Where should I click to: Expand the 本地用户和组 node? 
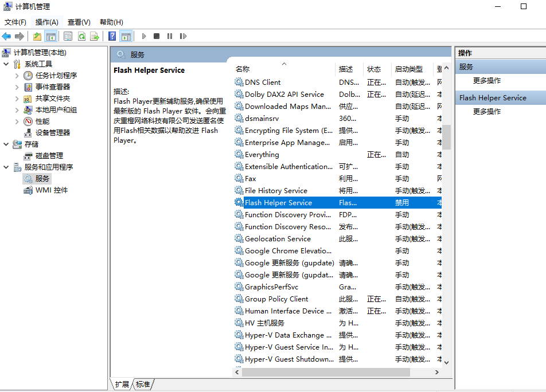[17, 110]
